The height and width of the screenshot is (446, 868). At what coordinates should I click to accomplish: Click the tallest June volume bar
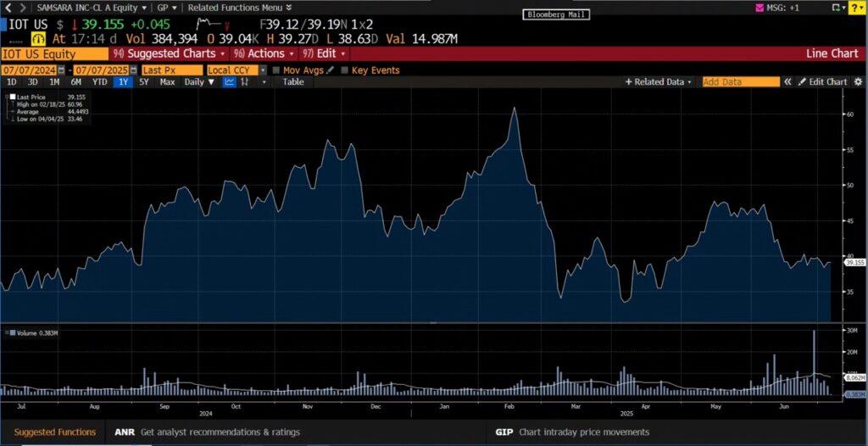pyautogui.click(x=815, y=362)
